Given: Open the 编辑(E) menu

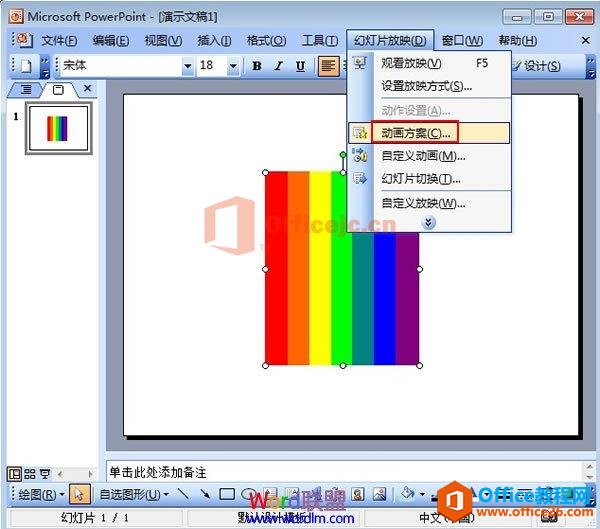Looking at the screenshot, I should 111,40.
